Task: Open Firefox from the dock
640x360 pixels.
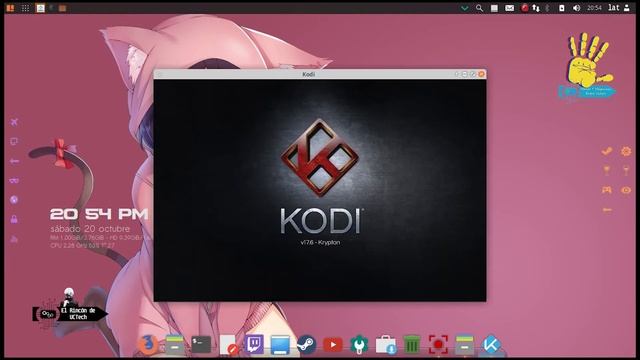Action: (148, 344)
